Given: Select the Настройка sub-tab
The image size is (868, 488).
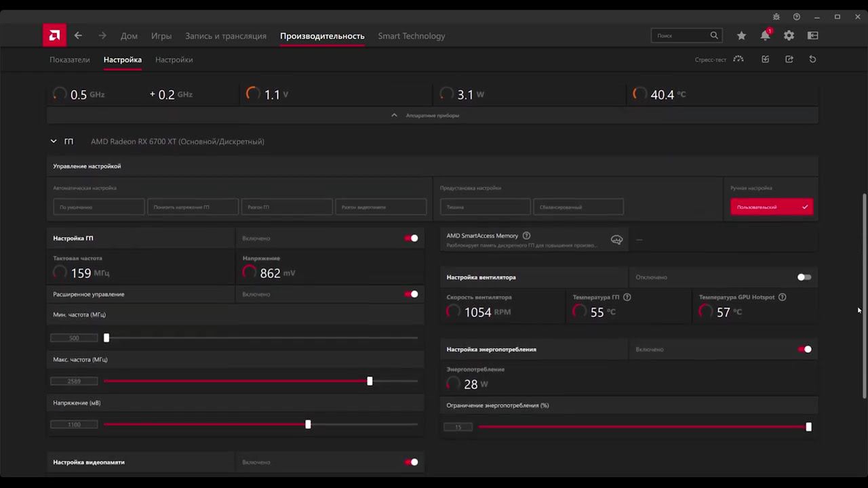Looking at the screenshot, I should pyautogui.click(x=123, y=60).
